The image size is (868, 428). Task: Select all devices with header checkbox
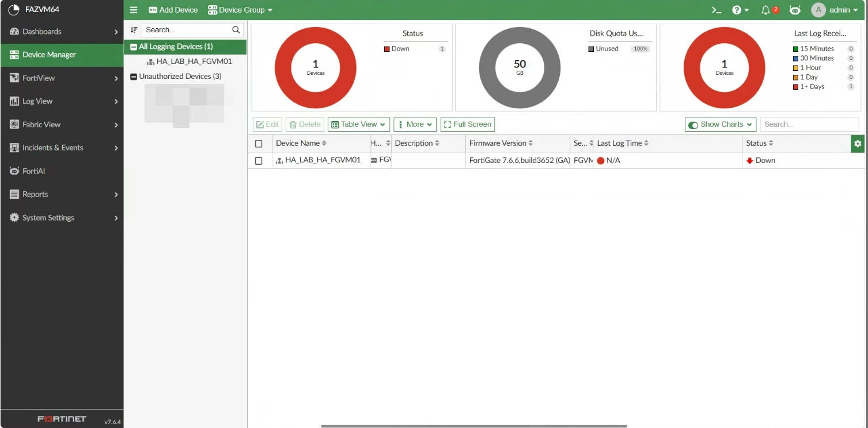point(259,143)
